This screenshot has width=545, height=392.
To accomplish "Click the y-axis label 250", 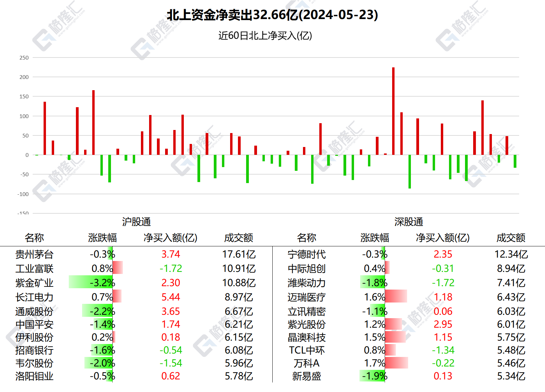I will [24, 58].
